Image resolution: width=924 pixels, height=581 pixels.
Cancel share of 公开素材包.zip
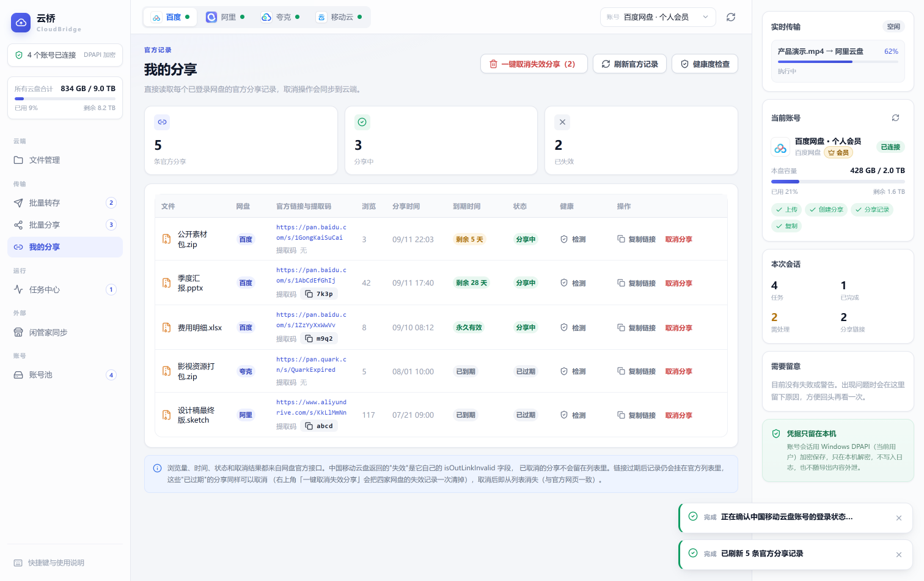coord(679,239)
